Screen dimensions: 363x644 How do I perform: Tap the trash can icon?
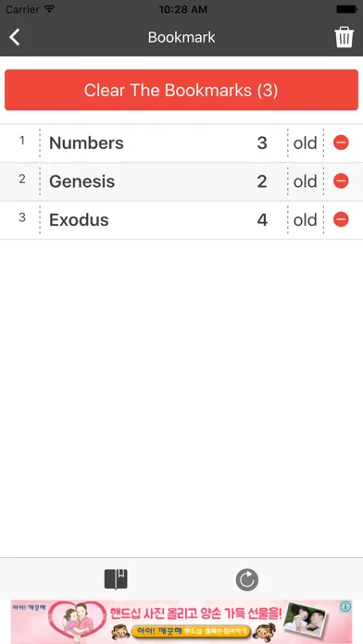344,37
